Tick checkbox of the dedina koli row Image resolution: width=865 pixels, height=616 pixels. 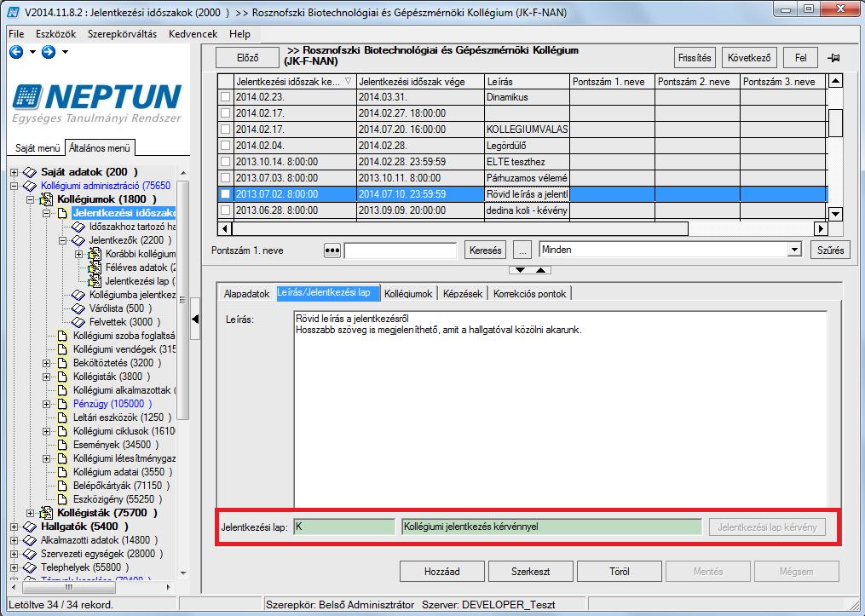tap(225, 210)
